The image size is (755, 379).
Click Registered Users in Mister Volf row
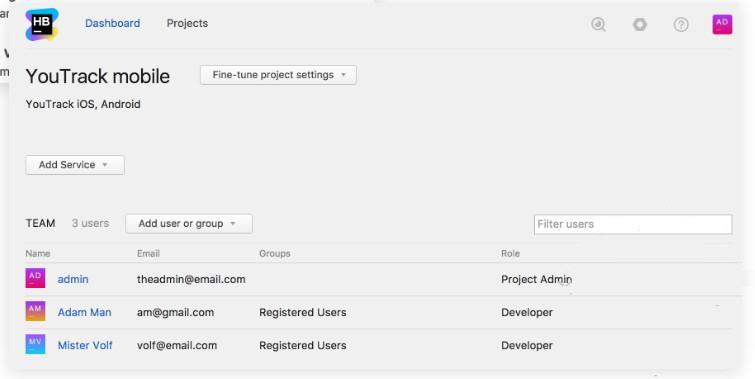pos(302,345)
